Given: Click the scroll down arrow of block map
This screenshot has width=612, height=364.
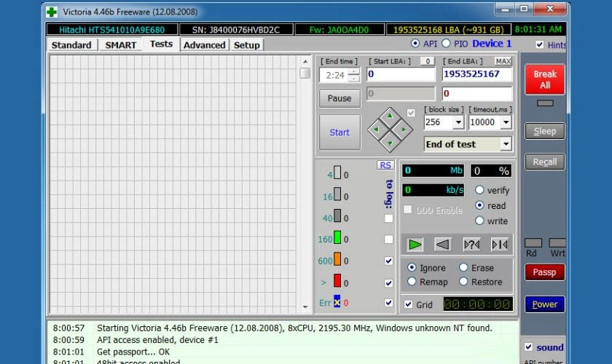Looking at the screenshot, I should coord(305,307).
